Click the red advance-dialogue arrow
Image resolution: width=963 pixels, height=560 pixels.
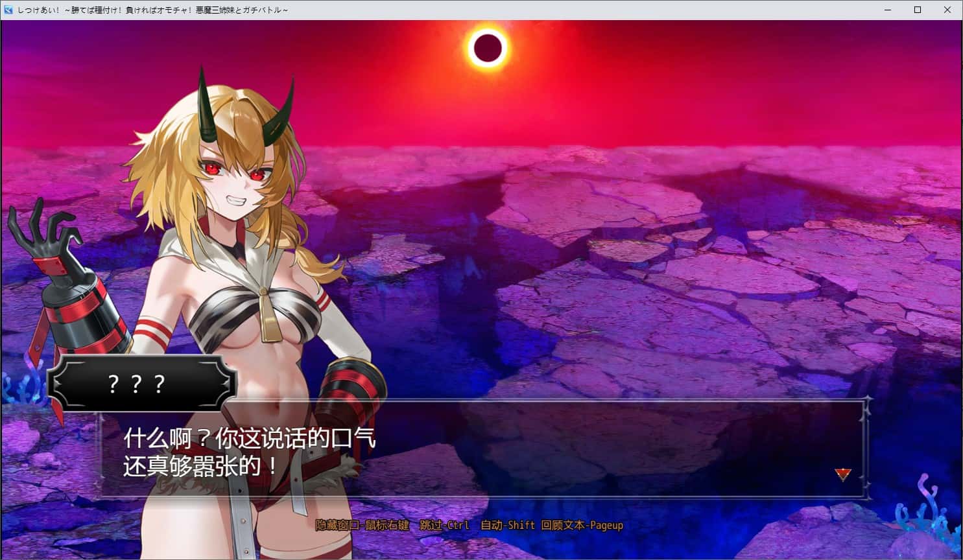pyautogui.click(x=842, y=474)
